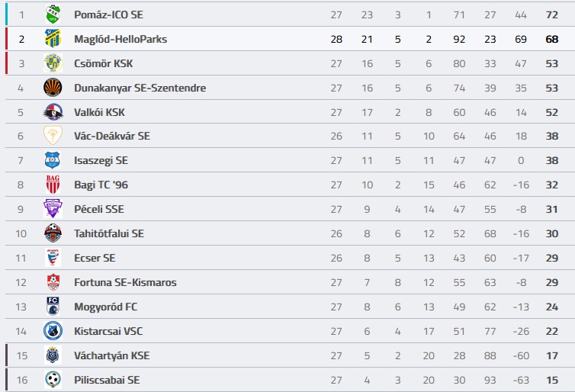
Task: Click the Maglód-HelloParks club logo
Action: point(53,38)
